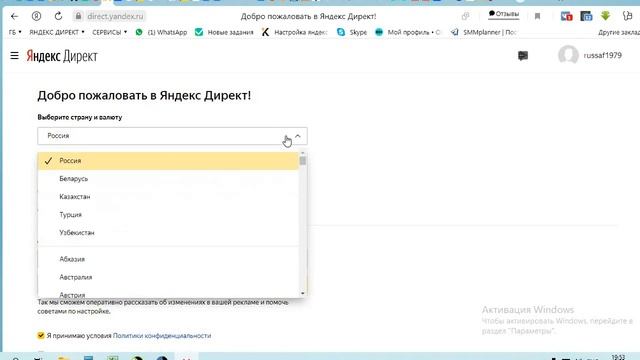Toggle the privacy policy acceptance checkbox

[41, 336]
